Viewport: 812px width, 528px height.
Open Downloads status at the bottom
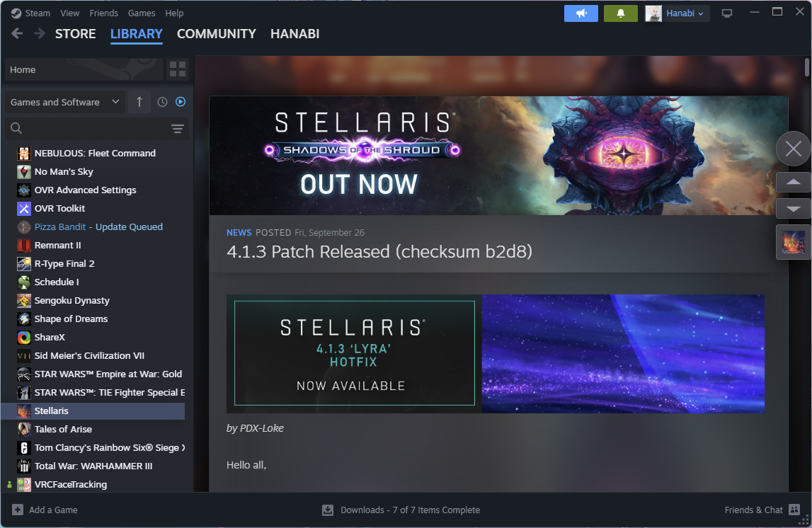click(401, 510)
